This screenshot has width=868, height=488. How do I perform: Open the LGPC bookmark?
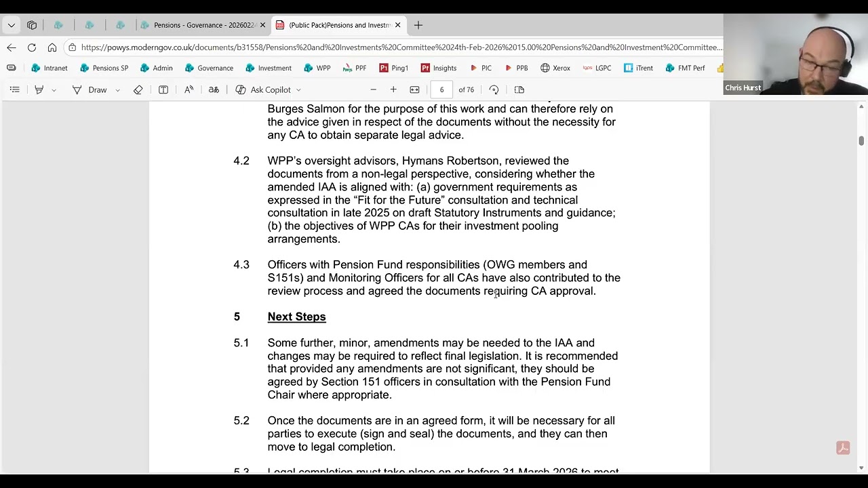596,68
